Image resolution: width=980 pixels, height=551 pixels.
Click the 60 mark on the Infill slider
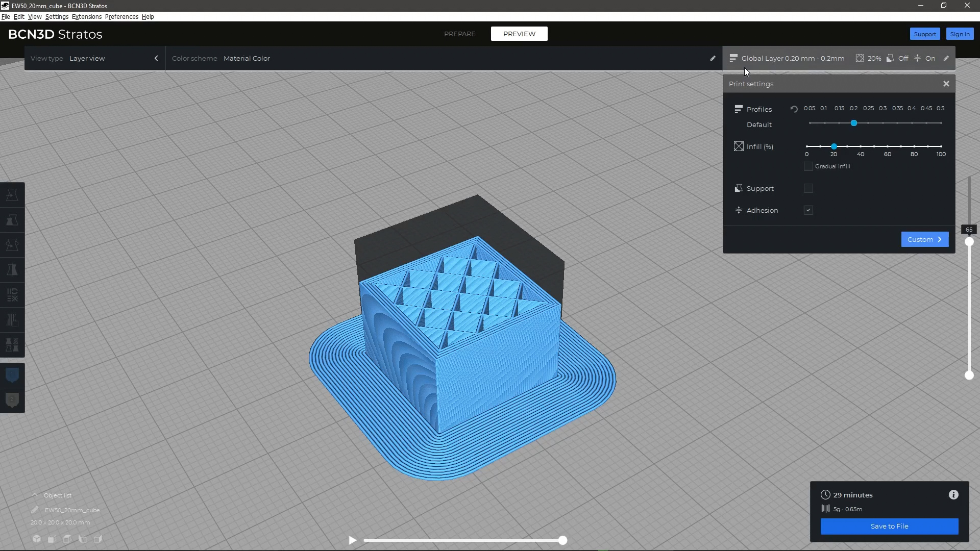click(888, 147)
